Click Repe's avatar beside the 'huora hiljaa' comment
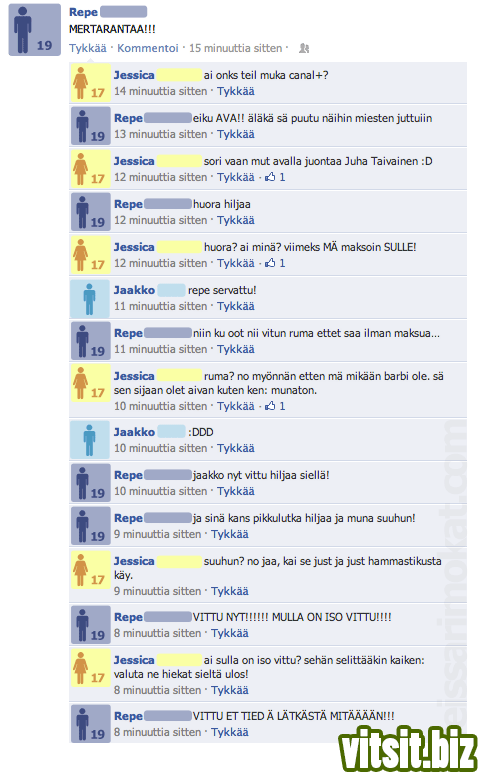Viewport: 478px width, 774px height. pyautogui.click(x=90, y=212)
